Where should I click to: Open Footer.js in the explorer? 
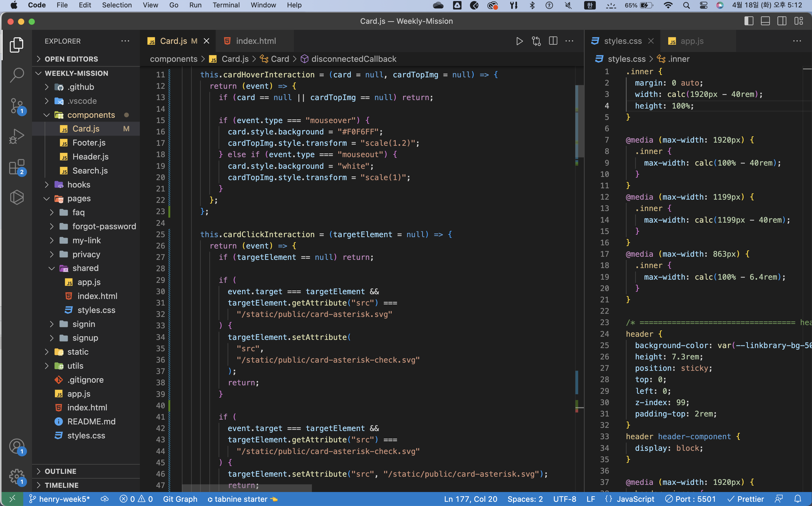point(89,143)
